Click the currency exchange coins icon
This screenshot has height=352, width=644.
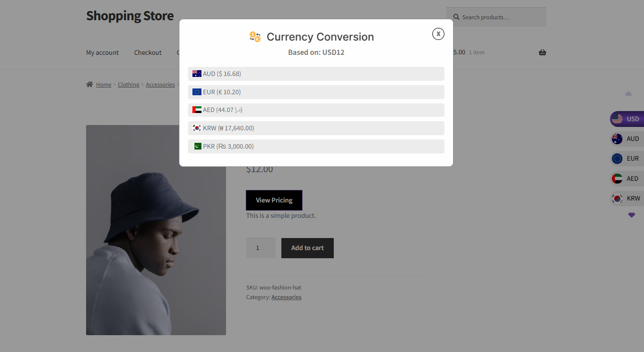pyautogui.click(x=255, y=37)
